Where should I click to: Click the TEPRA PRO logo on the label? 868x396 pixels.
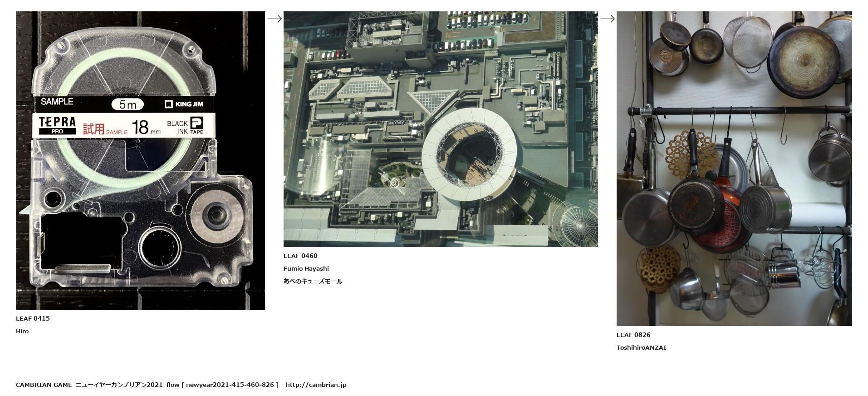click(x=57, y=126)
